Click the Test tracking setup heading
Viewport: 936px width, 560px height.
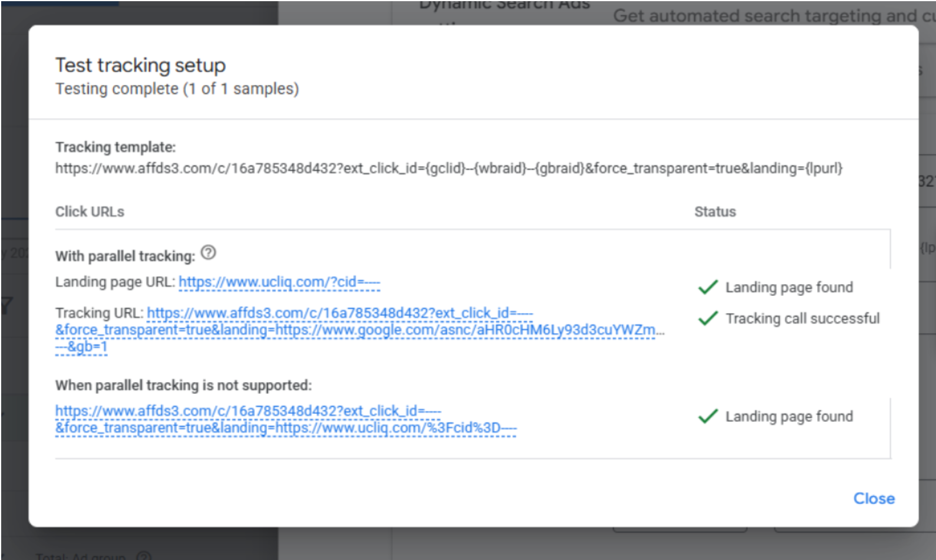point(140,65)
